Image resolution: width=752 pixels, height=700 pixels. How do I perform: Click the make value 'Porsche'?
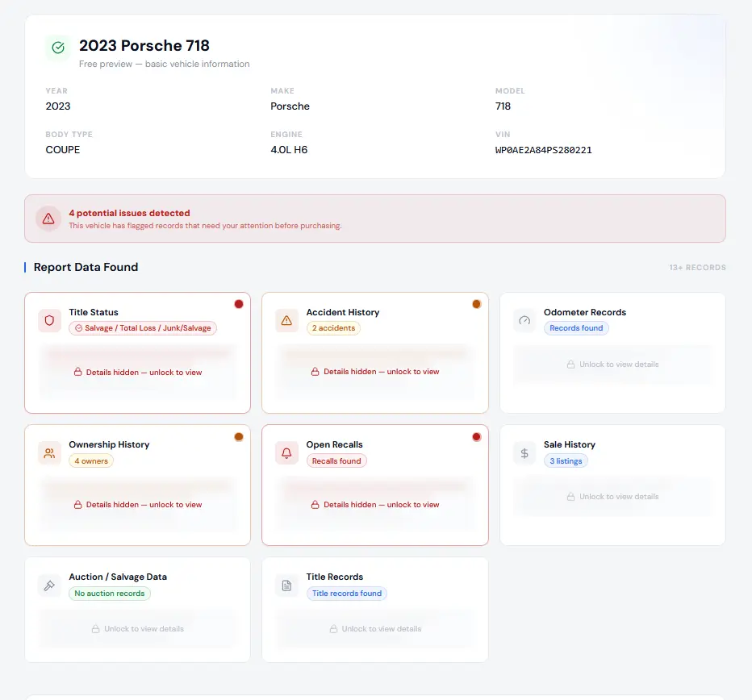(x=290, y=106)
